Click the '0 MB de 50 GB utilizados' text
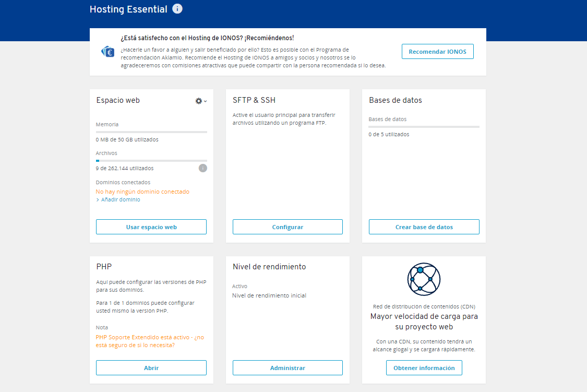The image size is (587, 392). 127,139
